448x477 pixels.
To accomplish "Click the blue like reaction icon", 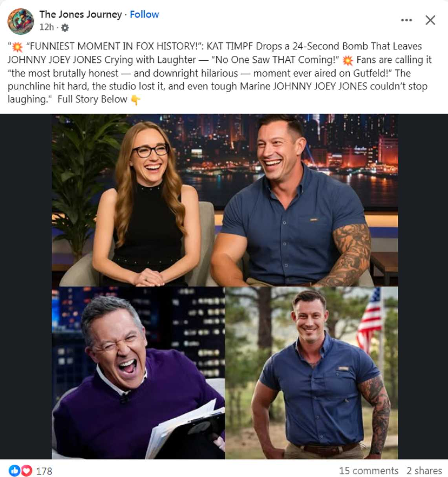I will point(15,470).
